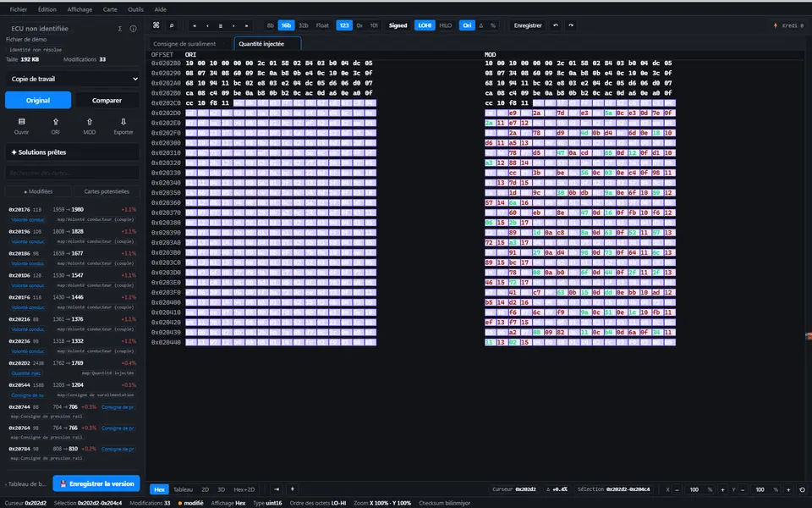Screen dimensions: 812x508
Task: Switch display format to 0x hex
Action: coord(359,25)
